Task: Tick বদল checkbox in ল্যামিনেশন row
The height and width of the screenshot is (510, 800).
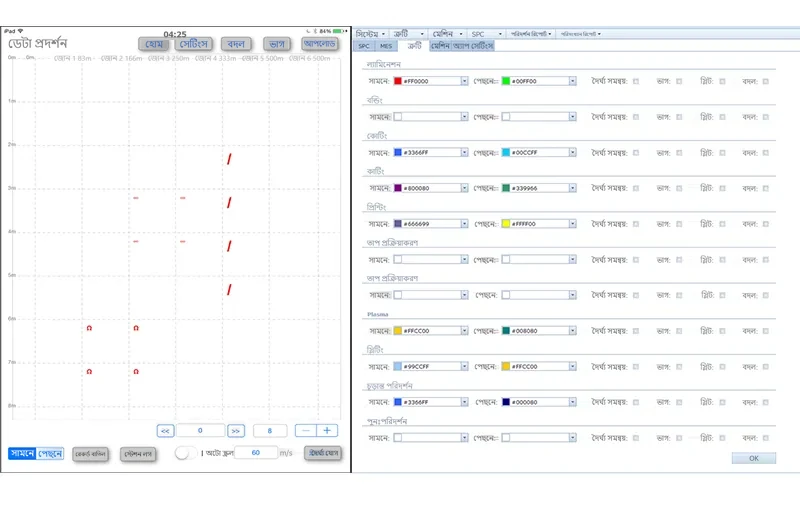Action: [766, 81]
